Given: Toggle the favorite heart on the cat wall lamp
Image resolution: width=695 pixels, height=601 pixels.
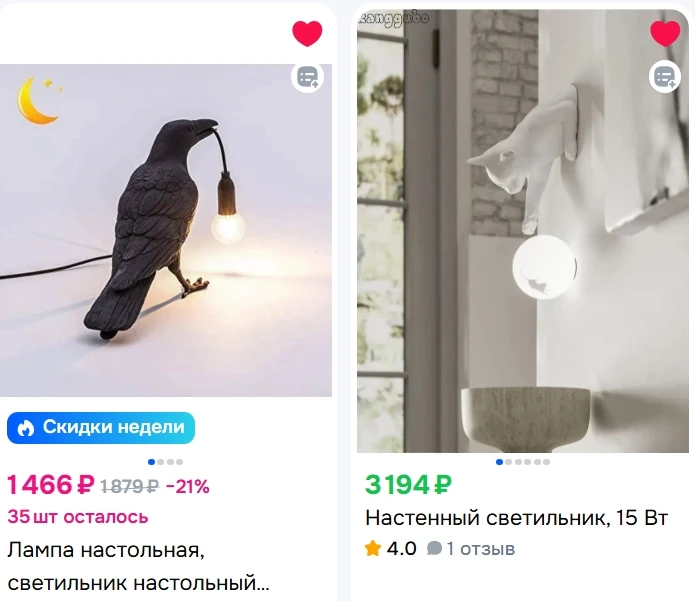Looking at the screenshot, I should 665,33.
